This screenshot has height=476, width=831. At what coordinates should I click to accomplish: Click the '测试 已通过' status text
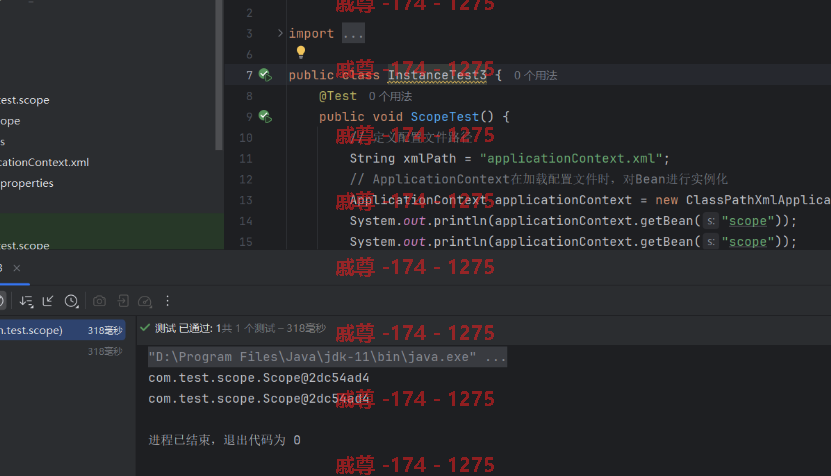coord(188,329)
